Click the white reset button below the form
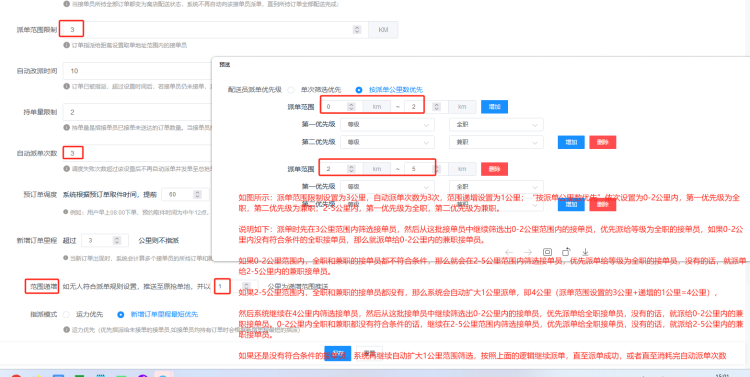750x377 pixels. point(369,353)
